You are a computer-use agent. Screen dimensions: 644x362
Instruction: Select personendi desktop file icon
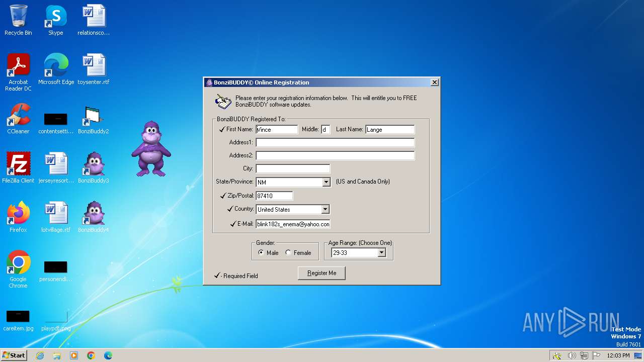click(x=56, y=270)
